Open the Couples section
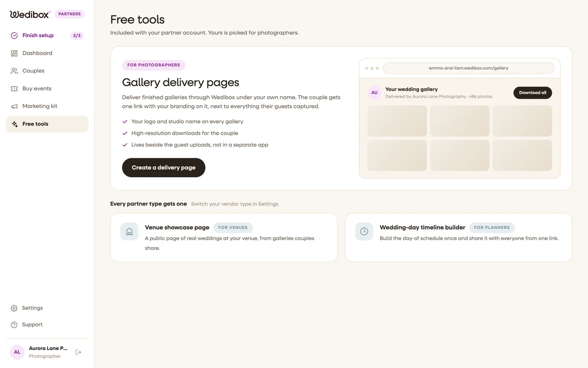Viewport: 588px width, 368px height. point(47,71)
